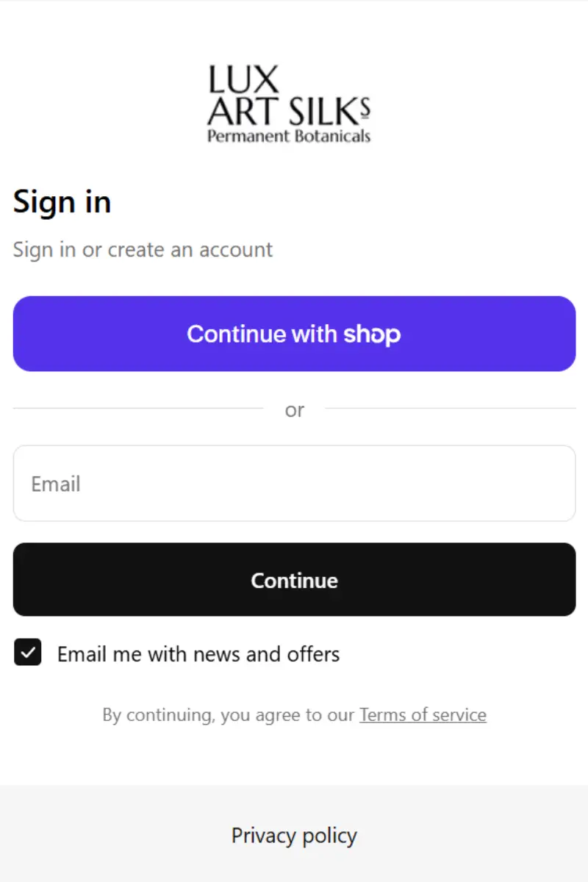This screenshot has height=882, width=588.
Task: Click the "or" divider text
Action: tap(294, 410)
